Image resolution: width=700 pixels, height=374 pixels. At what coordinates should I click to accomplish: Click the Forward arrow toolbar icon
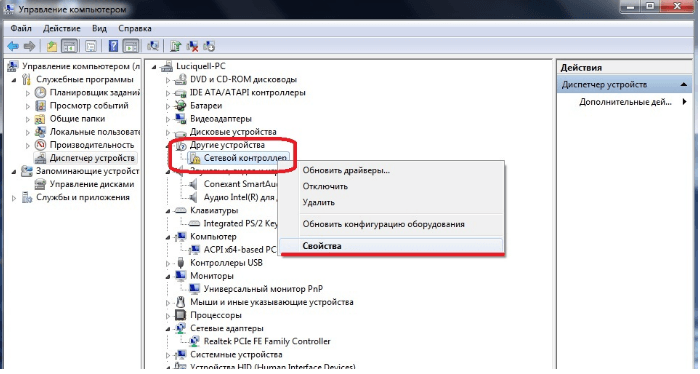pyautogui.click(x=29, y=46)
